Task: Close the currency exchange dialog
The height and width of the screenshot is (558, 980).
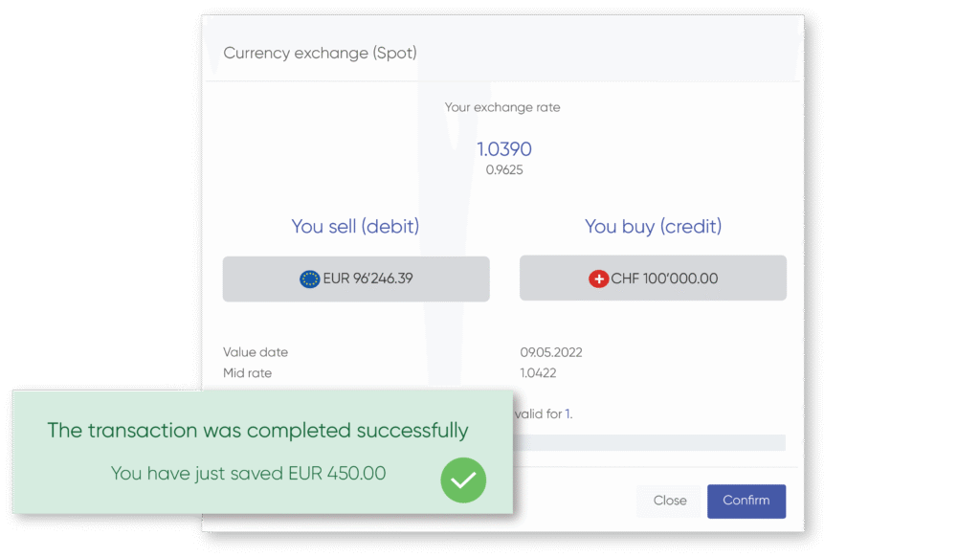Action: 669,501
